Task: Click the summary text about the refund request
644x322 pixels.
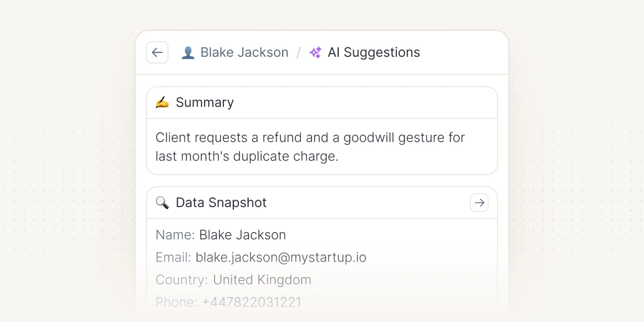Action: click(310, 147)
